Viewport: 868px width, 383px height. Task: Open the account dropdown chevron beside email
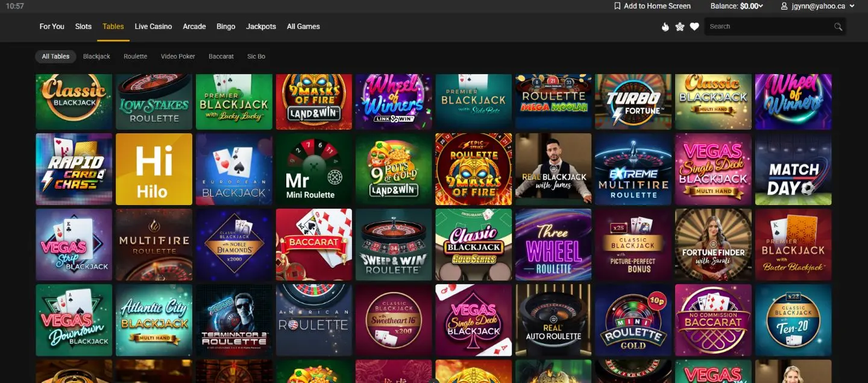tap(852, 6)
